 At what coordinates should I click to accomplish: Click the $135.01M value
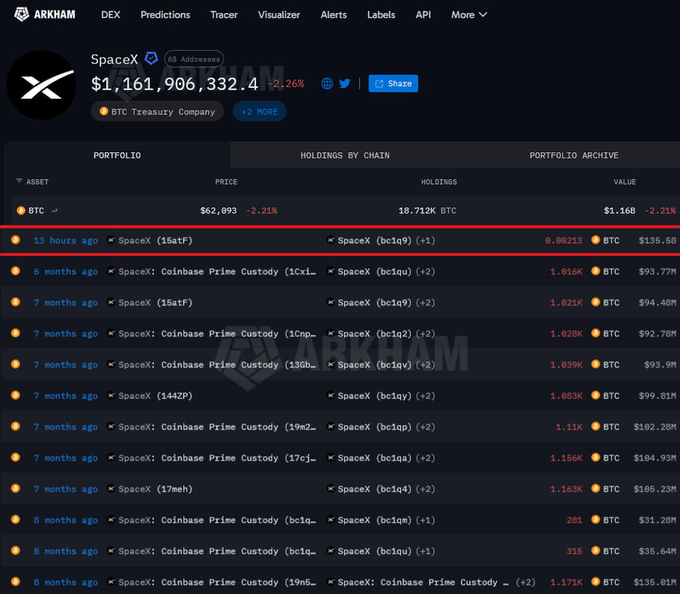click(x=654, y=582)
